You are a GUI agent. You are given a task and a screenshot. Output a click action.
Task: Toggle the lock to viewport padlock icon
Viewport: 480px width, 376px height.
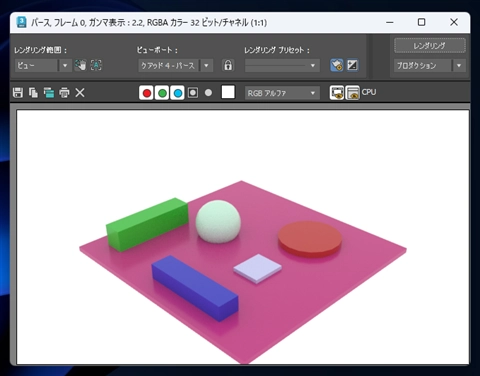point(228,65)
